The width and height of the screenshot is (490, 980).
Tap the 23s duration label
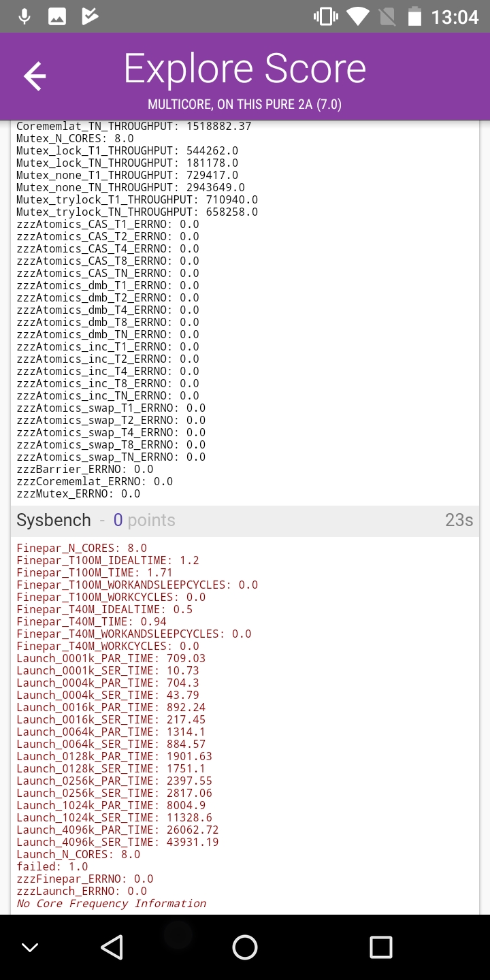click(x=459, y=521)
